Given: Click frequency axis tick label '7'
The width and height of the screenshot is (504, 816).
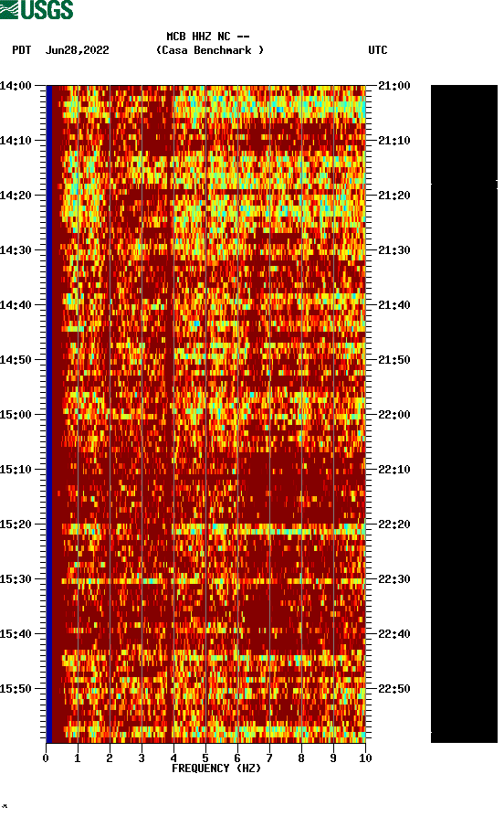Looking at the screenshot, I should tap(269, 758).
